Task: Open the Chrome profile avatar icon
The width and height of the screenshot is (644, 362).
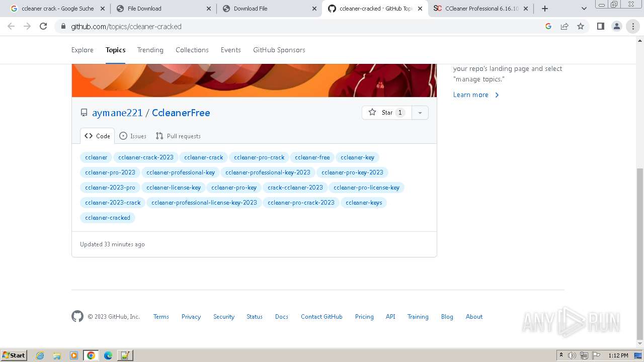Action: pos(616,26)
